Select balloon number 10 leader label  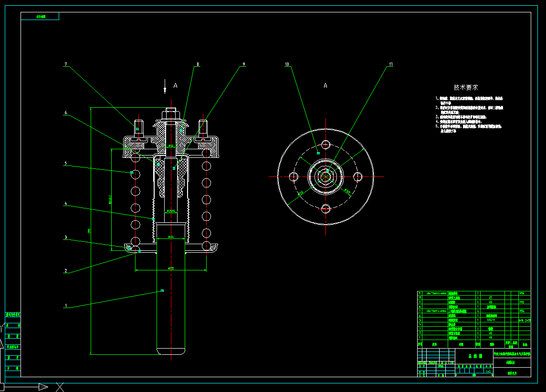tap(287, 64)
